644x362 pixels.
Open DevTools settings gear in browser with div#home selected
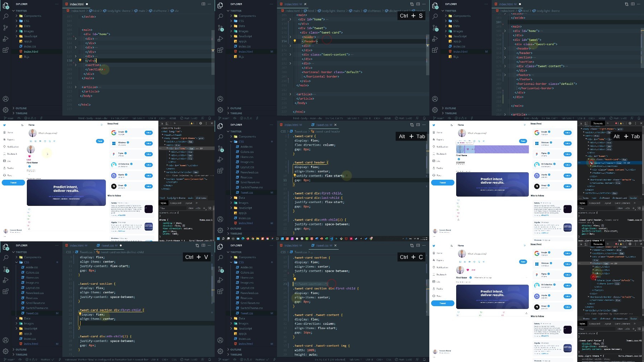pyautogui.click(x=201, y=123)
